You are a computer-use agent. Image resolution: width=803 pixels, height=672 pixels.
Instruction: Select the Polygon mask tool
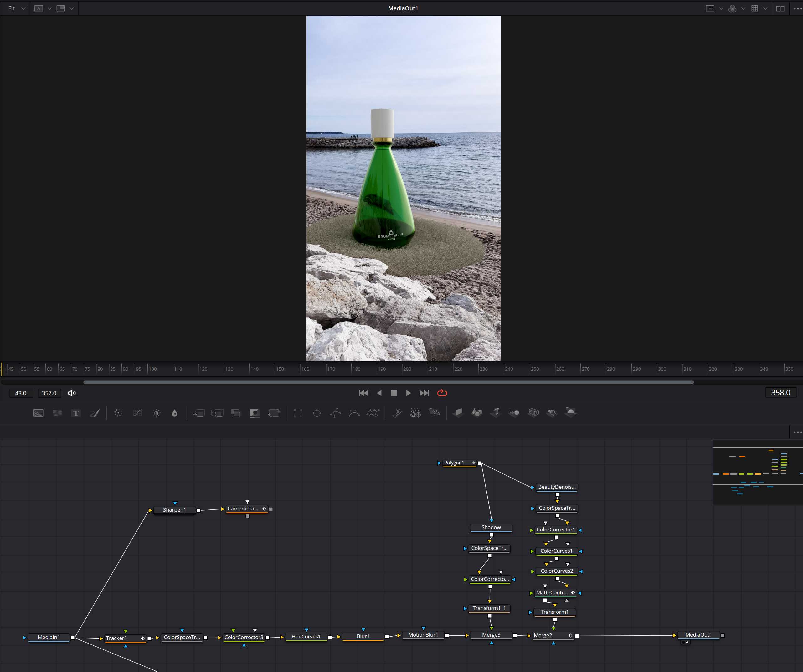[x=335, y=413]
